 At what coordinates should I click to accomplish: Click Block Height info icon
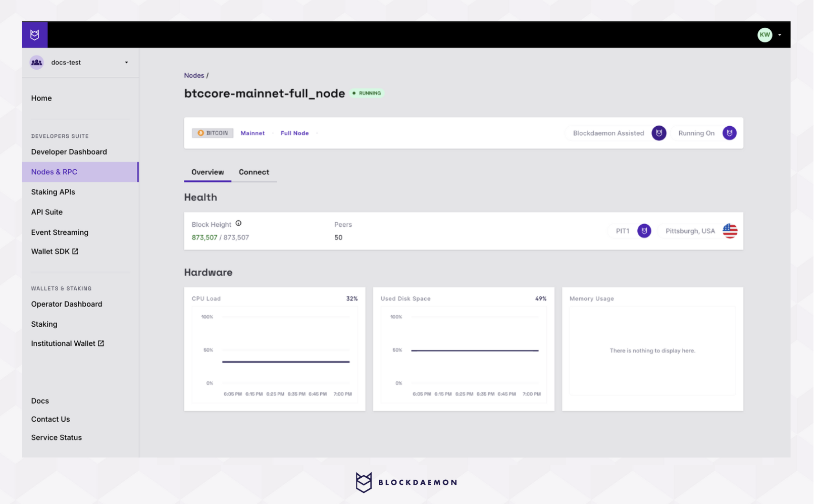tap(238, 224)
